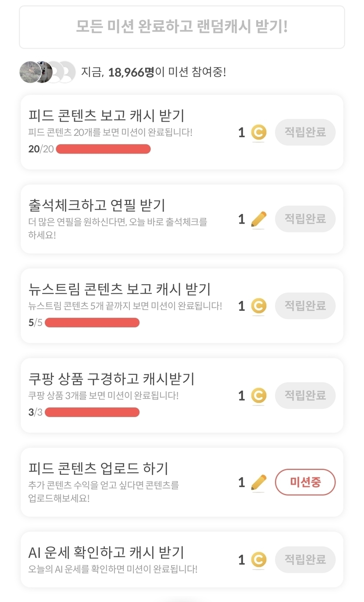Open the AI 운세 확인하고 캐시 받기 title

click(x=106, y=552)
